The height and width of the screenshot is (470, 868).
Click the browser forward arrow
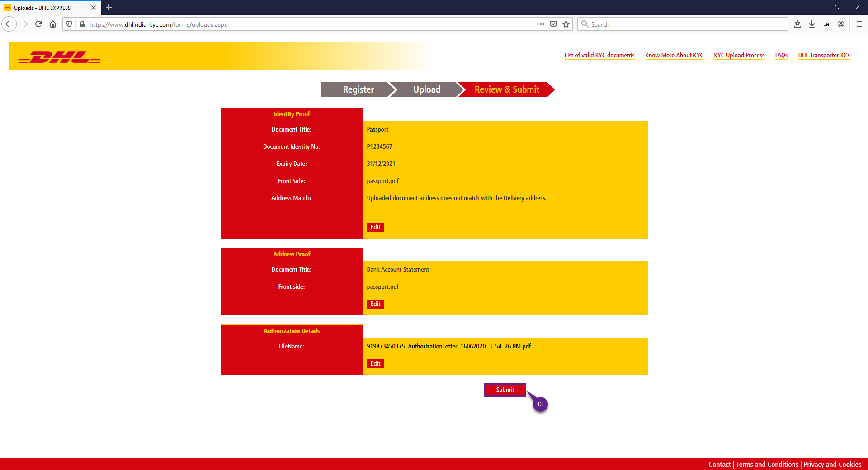tap(24, 24)
